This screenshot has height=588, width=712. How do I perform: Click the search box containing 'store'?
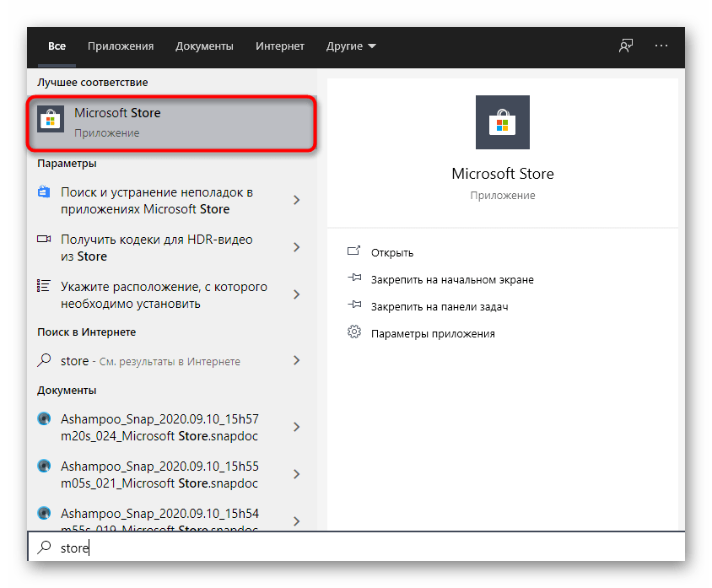pyautogui.click(x=354, y=548)
